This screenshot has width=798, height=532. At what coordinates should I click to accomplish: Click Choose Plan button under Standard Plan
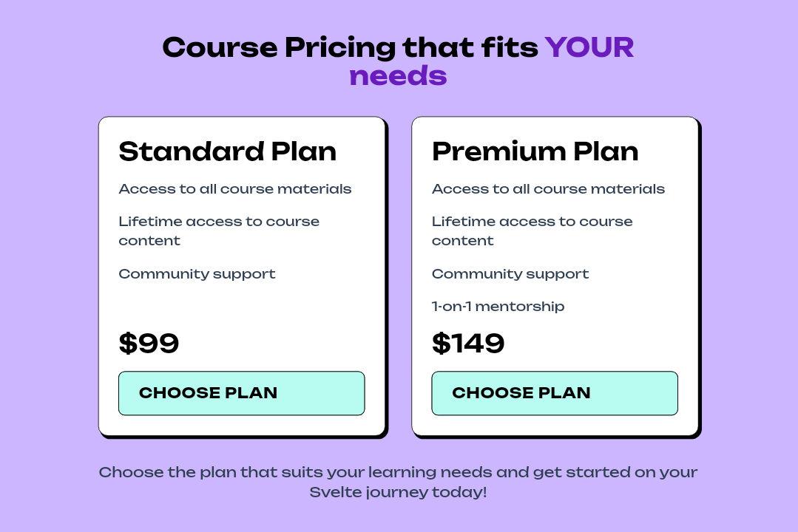(x=241, y=393)
